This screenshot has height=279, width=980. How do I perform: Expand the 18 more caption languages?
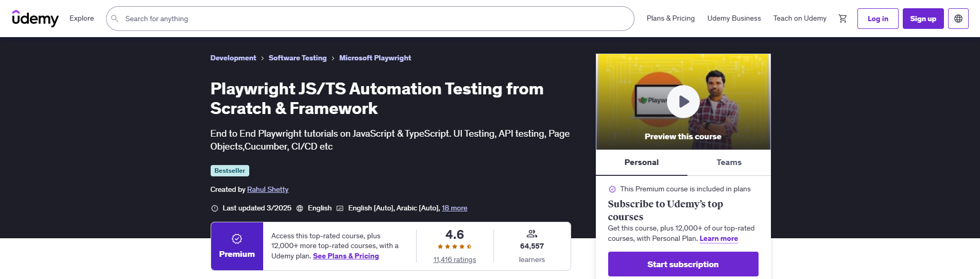[x=455, y=208]
